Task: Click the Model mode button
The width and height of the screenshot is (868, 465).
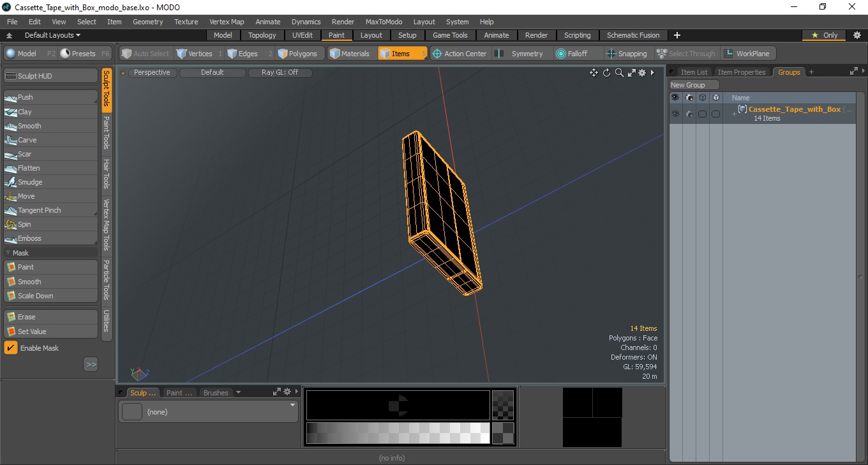Action: [30, 54]
